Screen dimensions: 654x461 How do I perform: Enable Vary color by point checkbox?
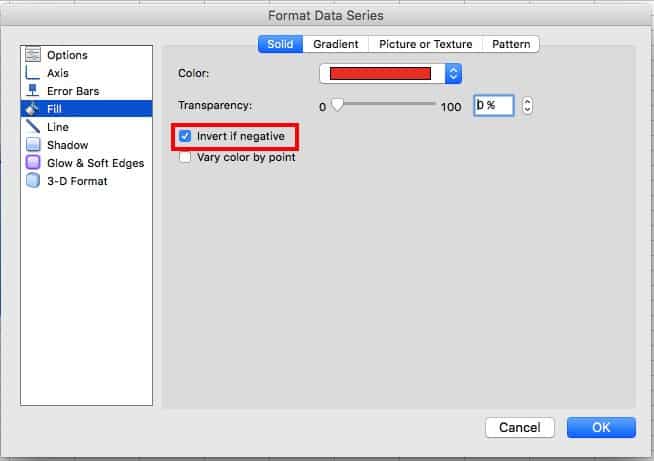185,157
